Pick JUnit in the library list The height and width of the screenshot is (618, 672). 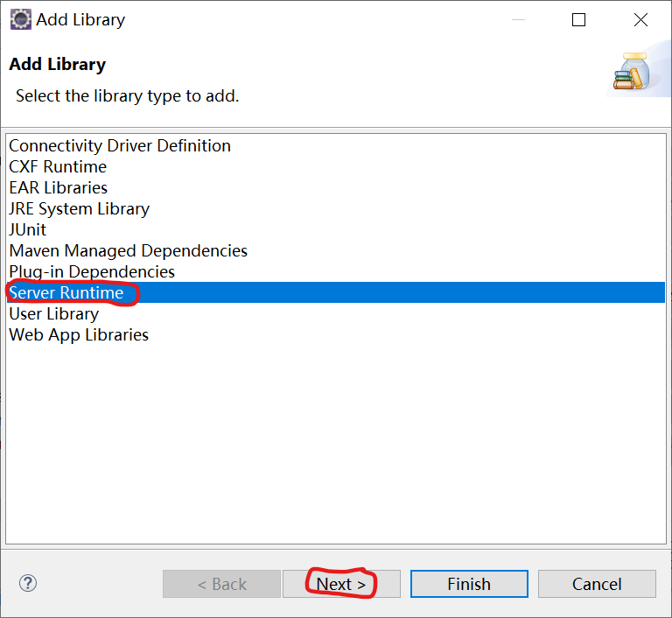tap(28, 230)
